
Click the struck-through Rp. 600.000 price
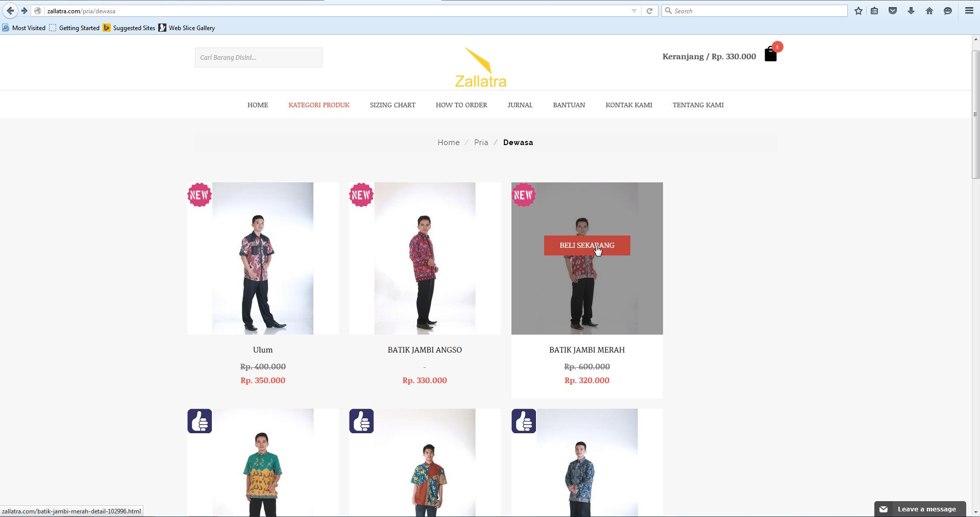[x=587, y=367]
